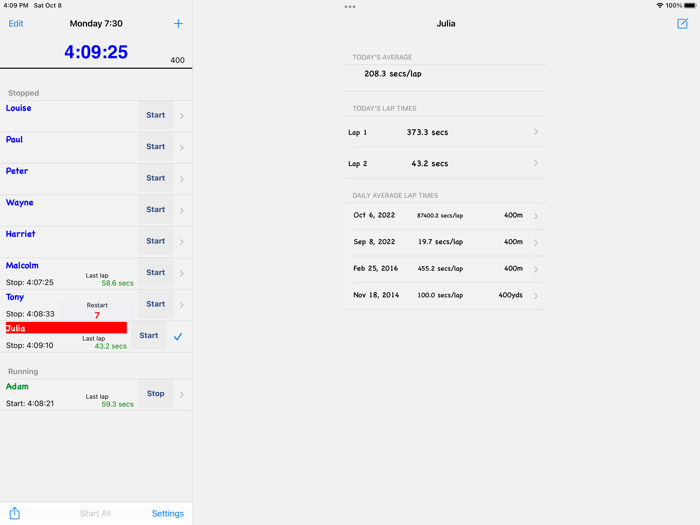Start Paul's timer

point(155,146)
